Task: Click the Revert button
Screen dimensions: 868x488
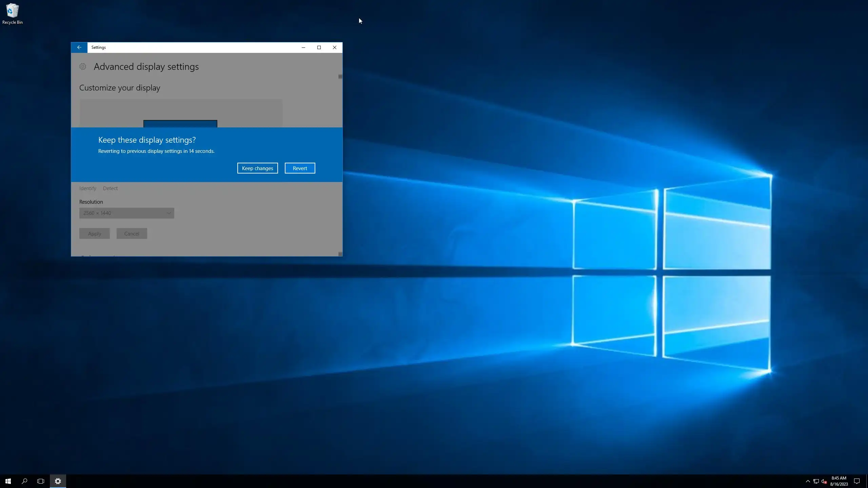Action: pyautogui.click(x=300, y=168)
